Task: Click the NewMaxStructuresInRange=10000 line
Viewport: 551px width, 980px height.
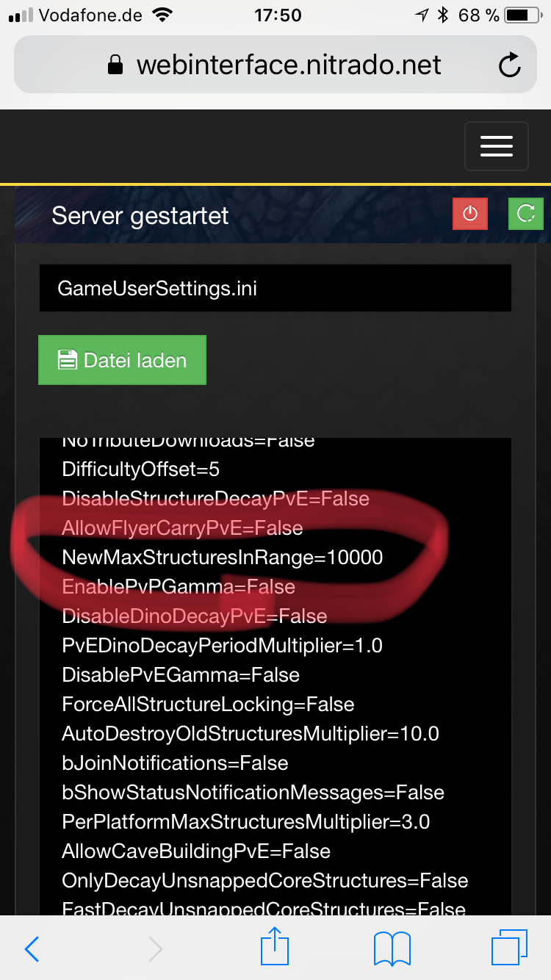Action: point(223,557)
